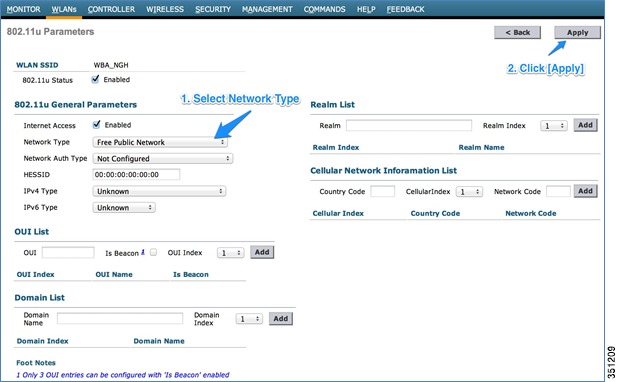Add cellular network with its Add button
The image size is (617, 382).
(x=586, y=191)
